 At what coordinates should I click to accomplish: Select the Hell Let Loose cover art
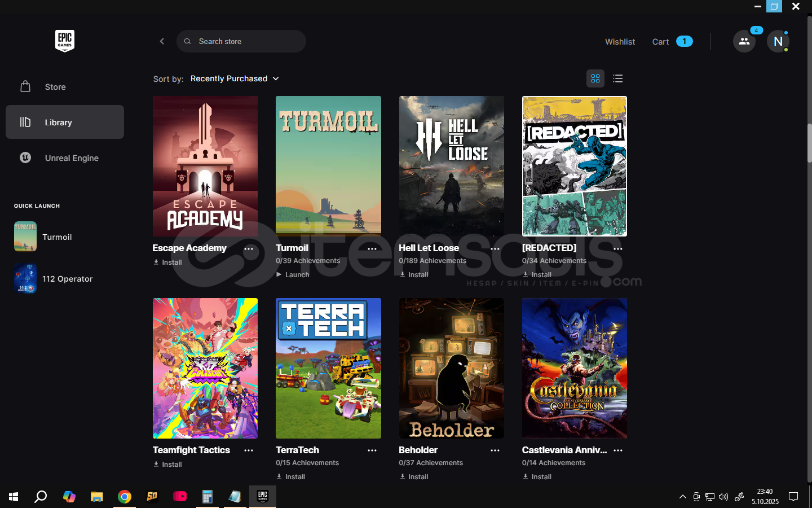click(452, 166)
